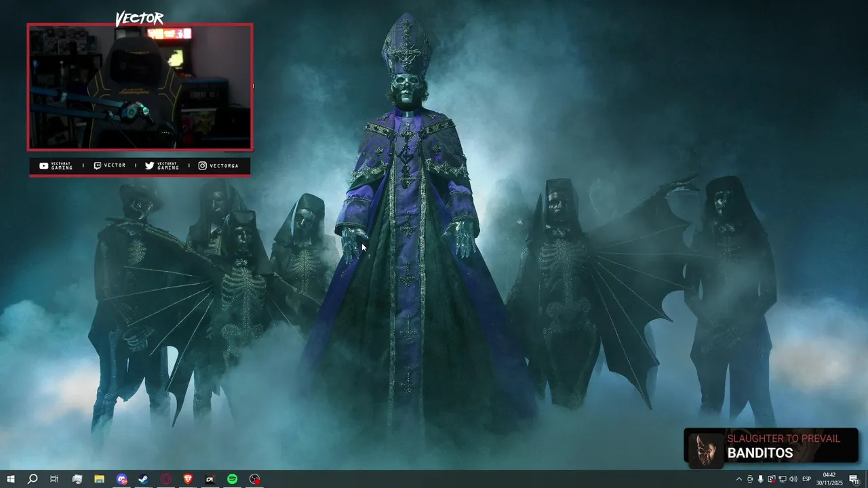This screenshot has width=868, height=488.
Task: Click the BANDITOS now-playing song title
Action: 759,453
